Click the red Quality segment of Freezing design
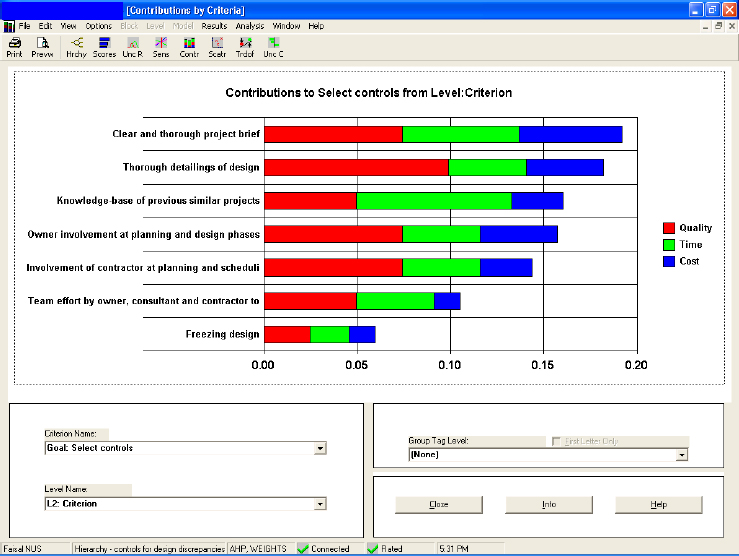The width and height of the screenshot is (739, 556). pyautogui.click(x=287, y=334)
